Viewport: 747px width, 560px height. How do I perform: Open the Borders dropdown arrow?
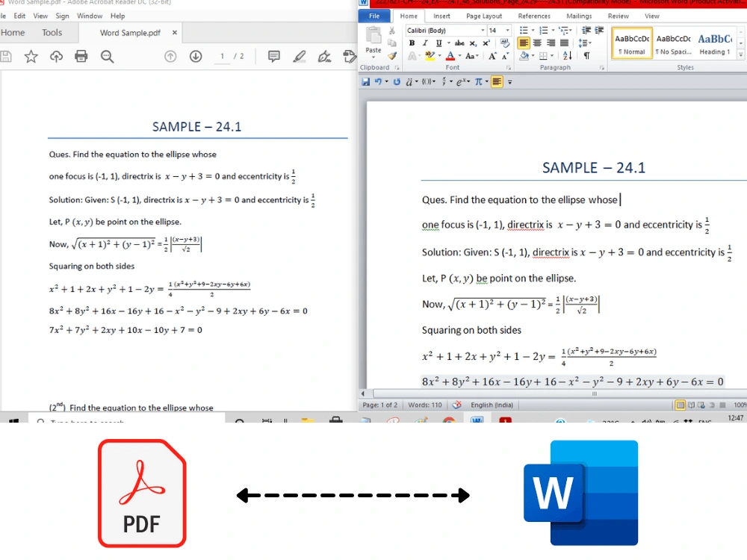(x=552, y=56)
